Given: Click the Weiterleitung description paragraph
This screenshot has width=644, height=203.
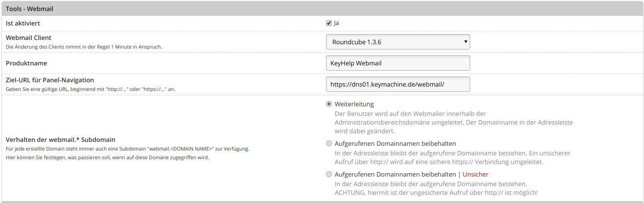Looking at the screenshot, I should pyautogui.click(x=453, y=122).
